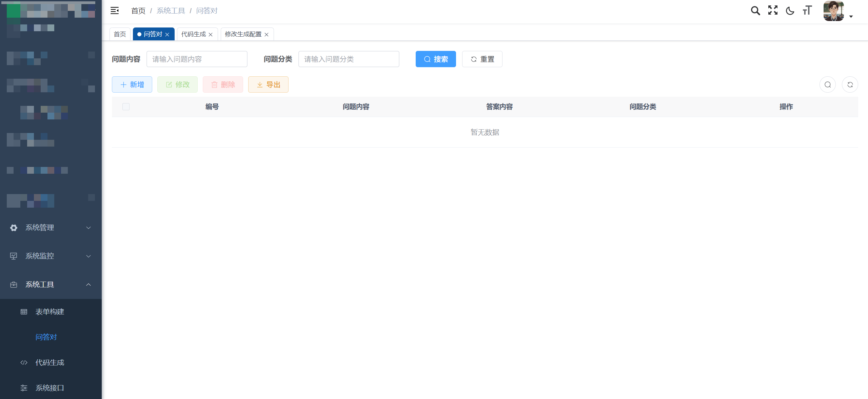
Task: Collapse the 系统工具 sidebar menu
Action: pos(50,285)
